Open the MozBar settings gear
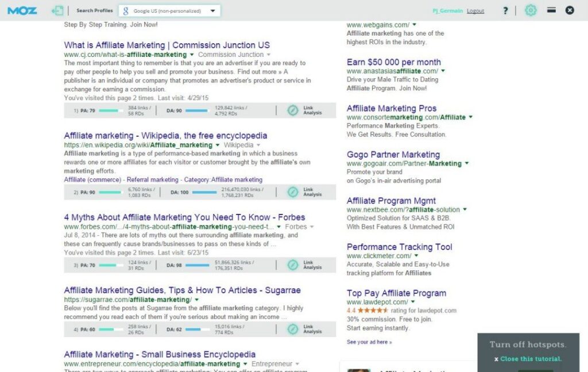This screenshot has width=588, height=372. [531, 10]
